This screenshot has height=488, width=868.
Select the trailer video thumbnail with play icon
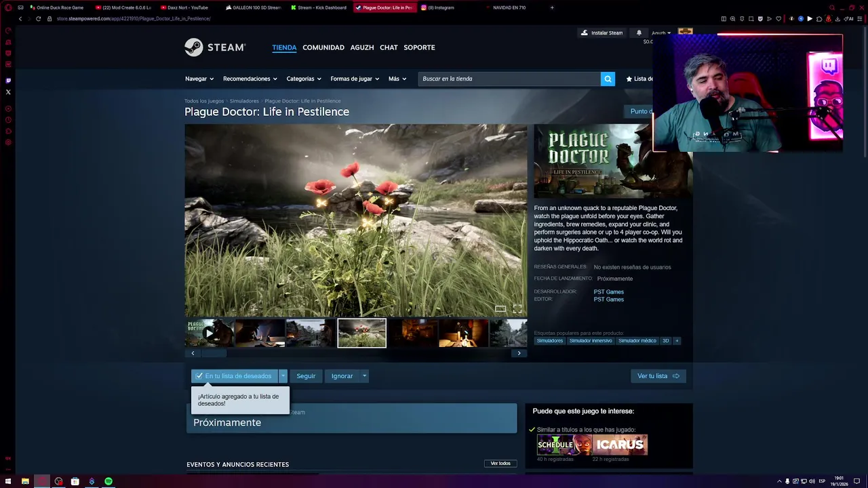coord(210,333)
